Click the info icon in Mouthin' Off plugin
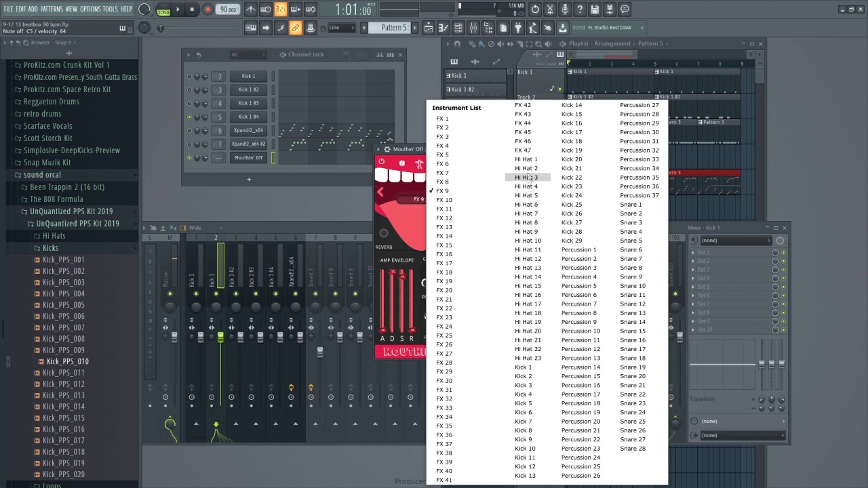Screen dimensions: 868x488 (401, 163)
